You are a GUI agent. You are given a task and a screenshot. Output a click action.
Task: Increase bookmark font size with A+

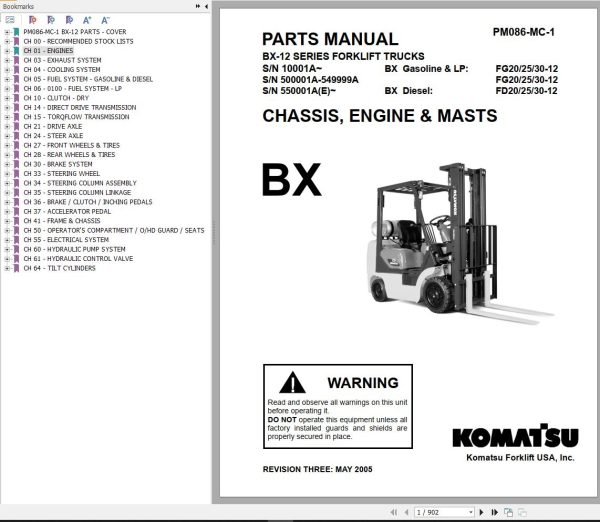[87, 20]
